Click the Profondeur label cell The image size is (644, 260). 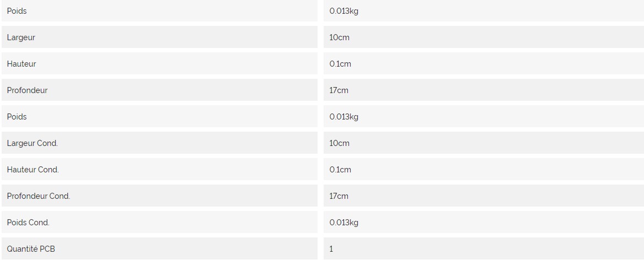tap(27, 90)
